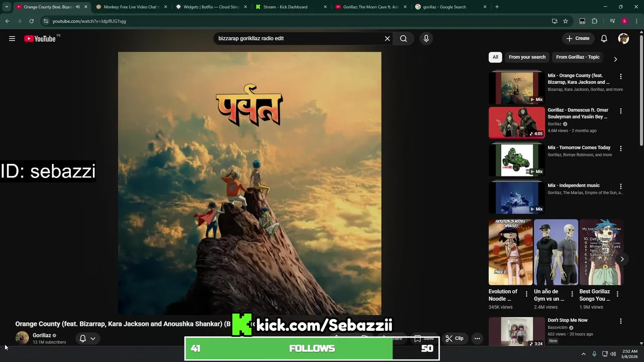Switch to the Monkey Free Live Video Chat tab
The image size is (644, 362).
pyautogui.click(x=130, y=7)
